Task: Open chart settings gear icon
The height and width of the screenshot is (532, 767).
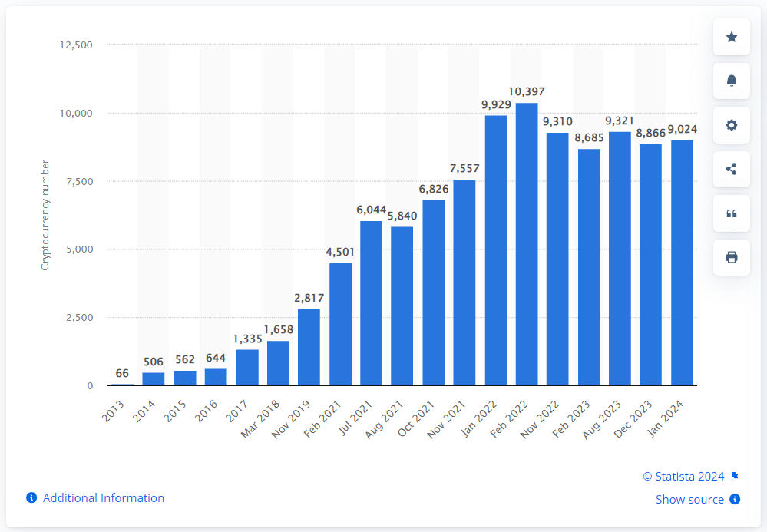Action: point(731,125)
